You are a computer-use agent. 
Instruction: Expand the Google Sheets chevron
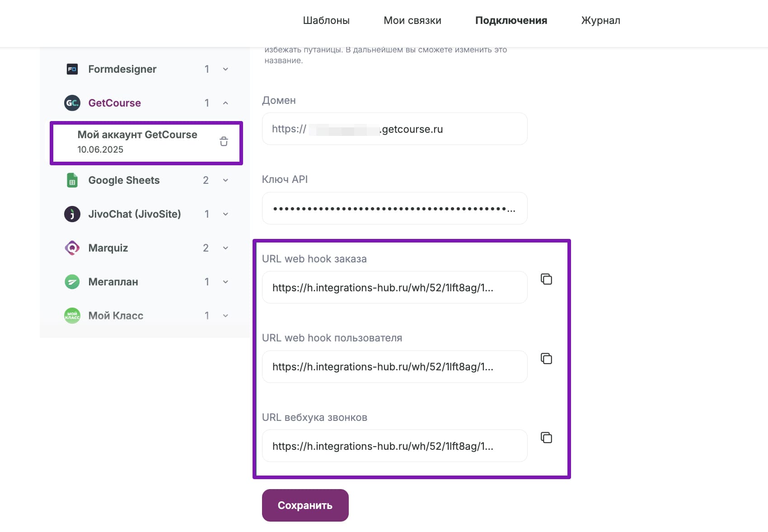click(225, 180)
